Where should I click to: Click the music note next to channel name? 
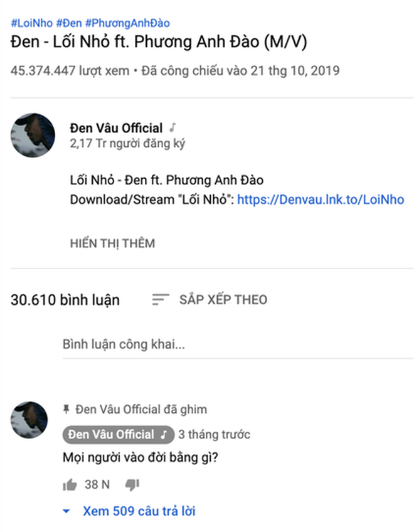click(173, 128)
